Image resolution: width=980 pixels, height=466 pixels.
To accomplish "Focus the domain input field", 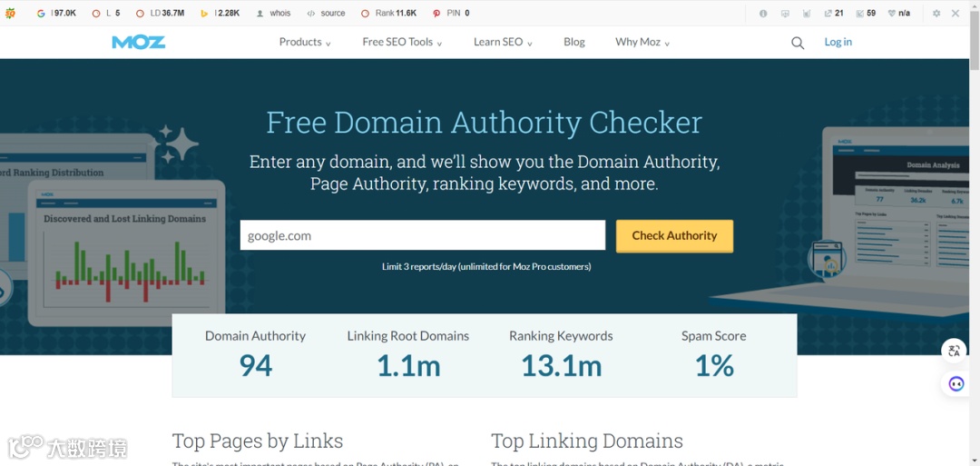I will point(423,235).
